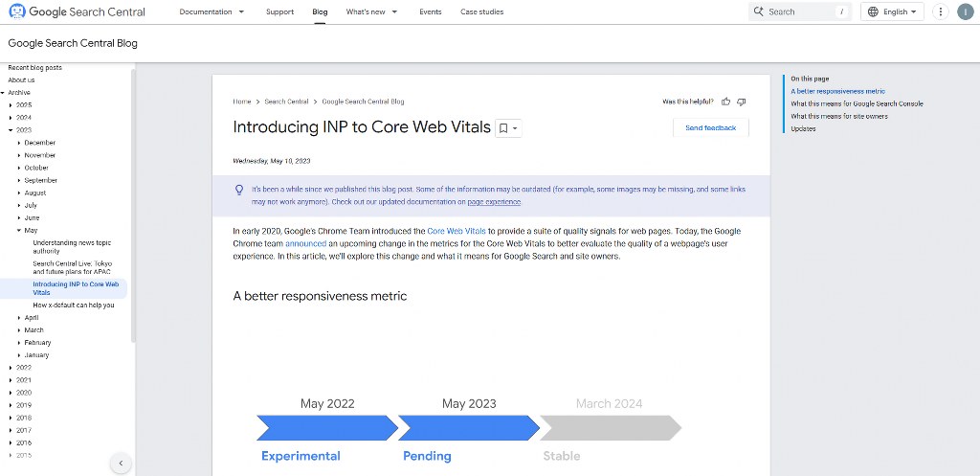
Task: Click the thumbs down not helpful icon
Action: pyautogui.click(x=742, y=102)
